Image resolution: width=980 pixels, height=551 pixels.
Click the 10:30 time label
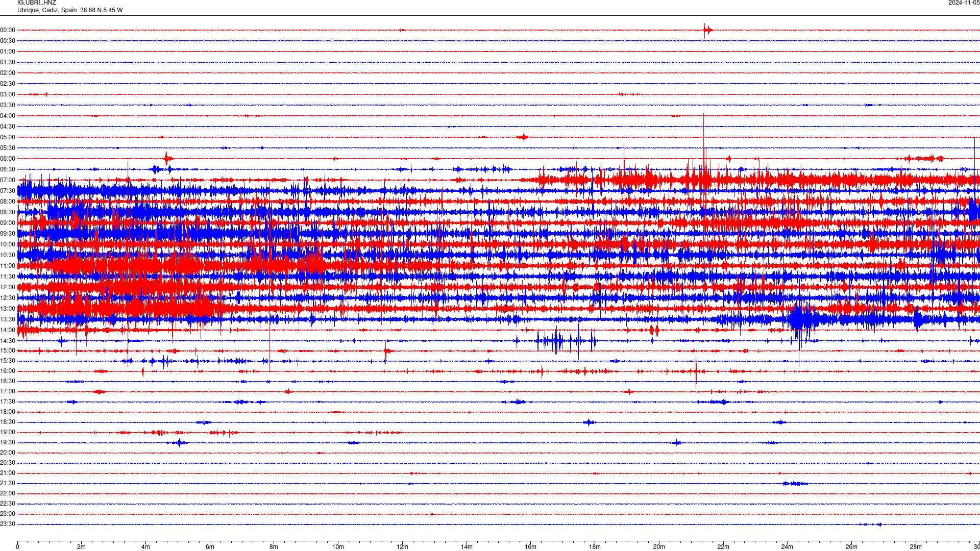(8, 255)
